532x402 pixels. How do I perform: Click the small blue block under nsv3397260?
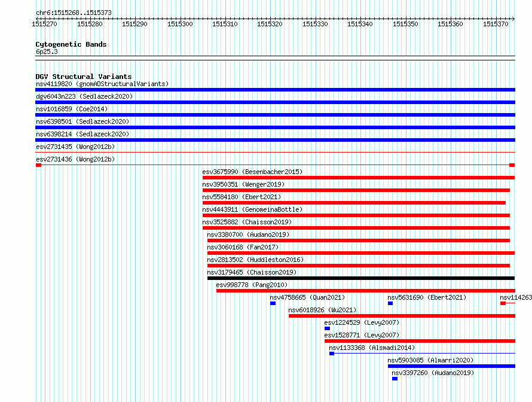(x=395, y=379)
